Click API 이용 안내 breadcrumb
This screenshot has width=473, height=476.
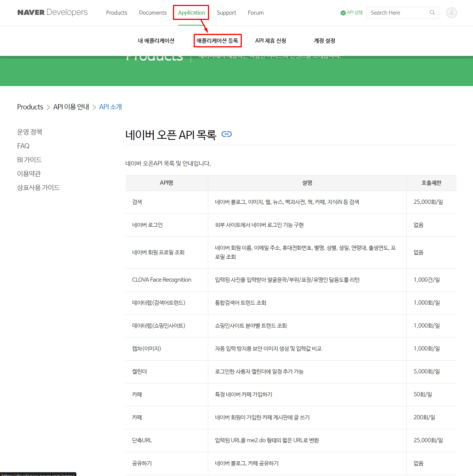[x=71, y=107]
